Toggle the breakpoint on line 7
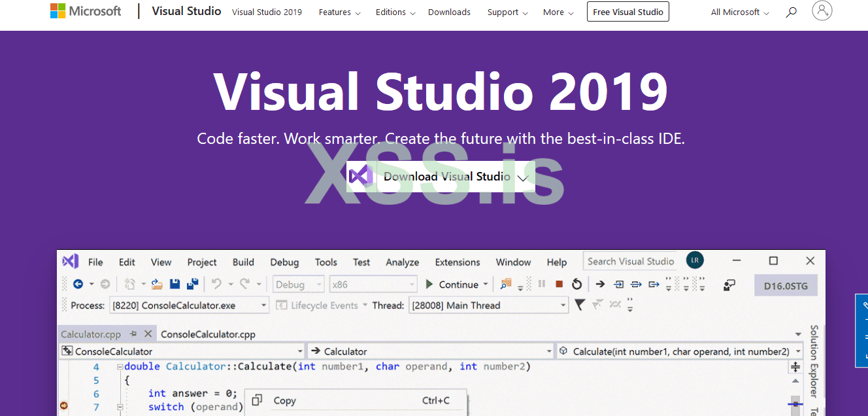The image size is (868, 416). [64, 406]
